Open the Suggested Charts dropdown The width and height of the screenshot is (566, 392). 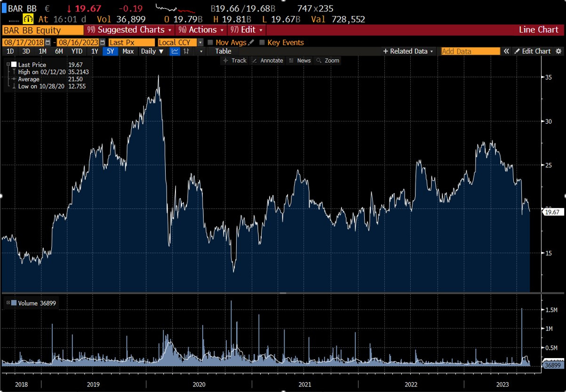point(129,30)
